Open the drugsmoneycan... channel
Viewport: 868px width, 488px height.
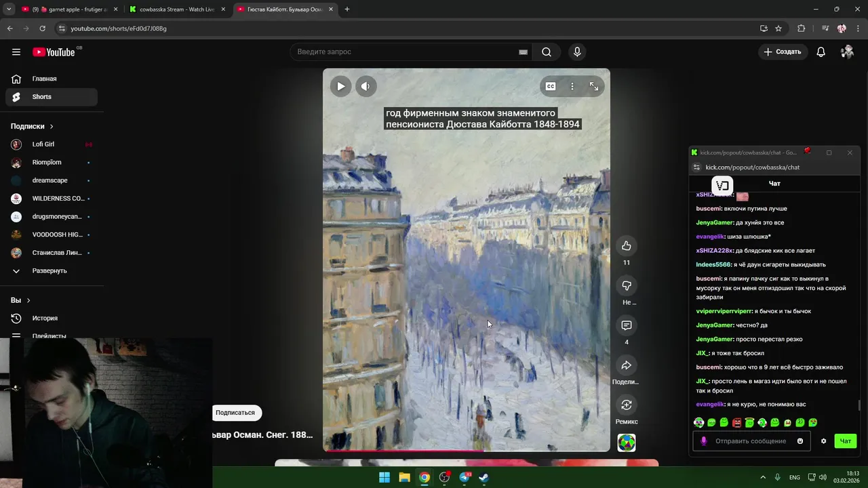point(52,217)
